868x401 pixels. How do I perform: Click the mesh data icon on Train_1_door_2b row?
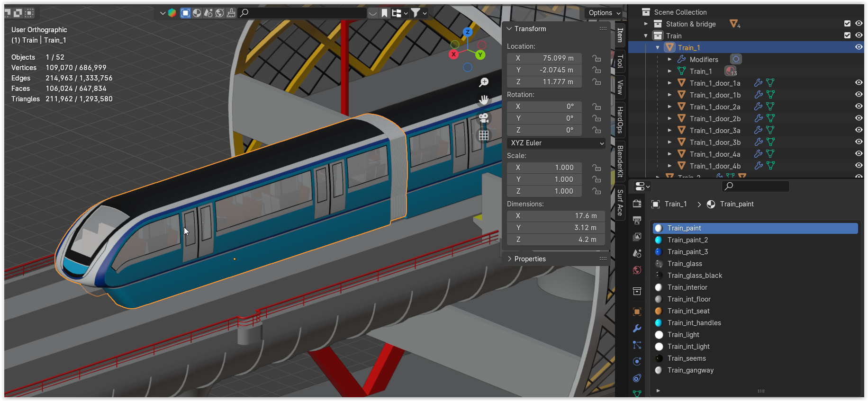tap(771, 118)
